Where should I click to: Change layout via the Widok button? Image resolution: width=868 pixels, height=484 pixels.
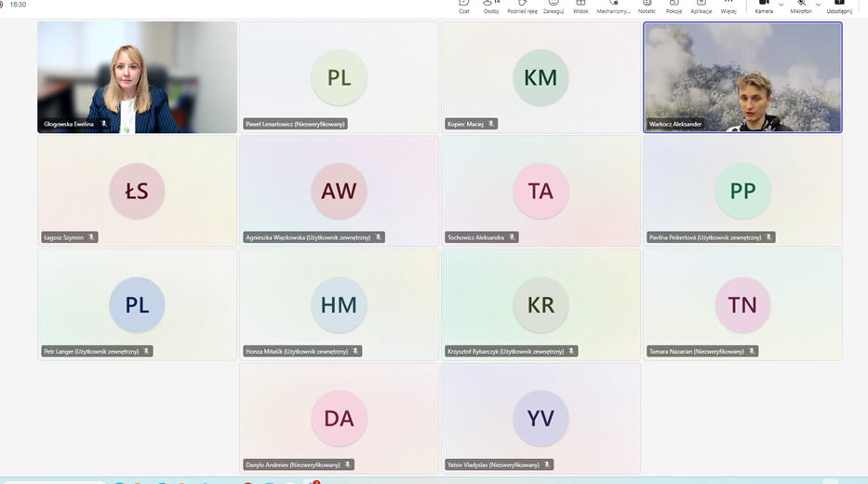[x=581, y=6]
